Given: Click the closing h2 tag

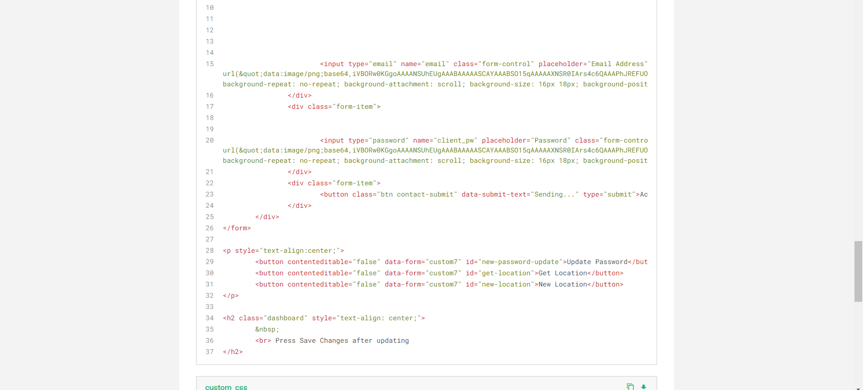Looking at the screenshot, I should 233,352.
